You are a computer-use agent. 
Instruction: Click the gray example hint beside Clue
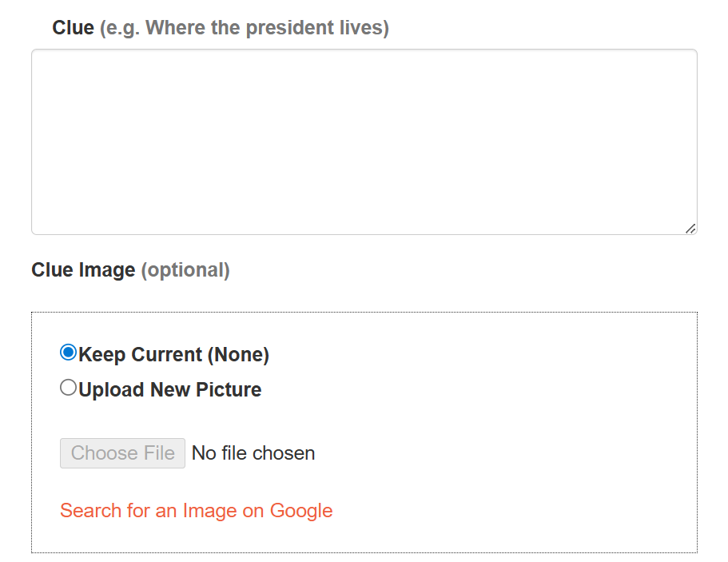pyautogui.click(x=244, y=28)
